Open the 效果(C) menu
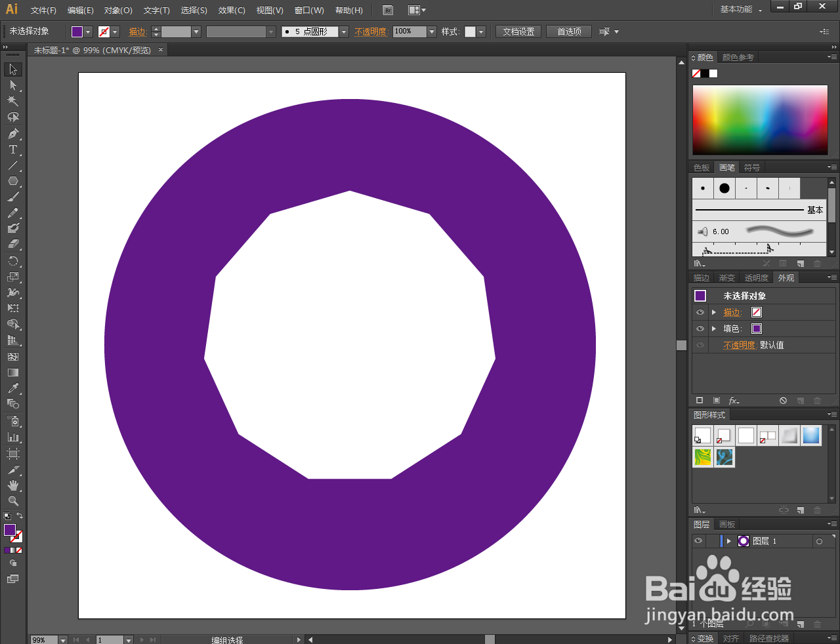The image size is (840, 644). pos(232,10)
